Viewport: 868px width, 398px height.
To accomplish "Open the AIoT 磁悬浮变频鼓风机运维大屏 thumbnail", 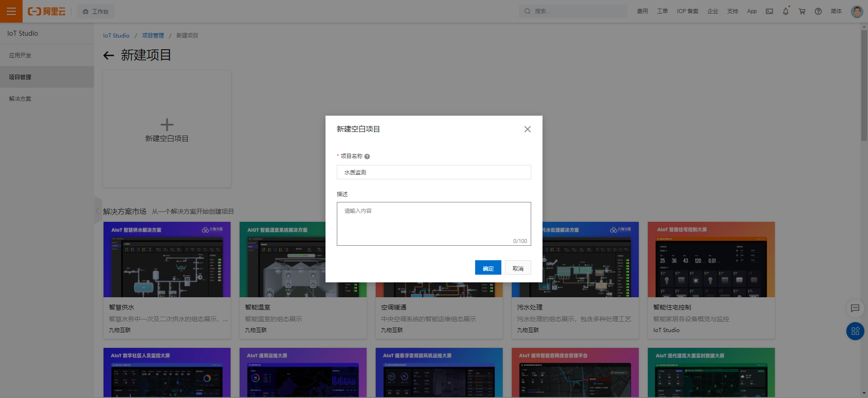I will [x=439, y=373].
